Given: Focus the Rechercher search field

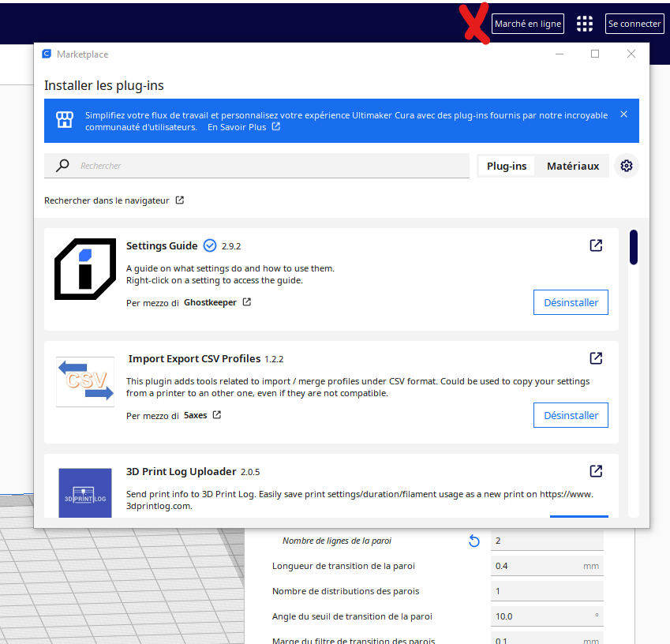Looking at the screenshot, I should coord(256,166).
